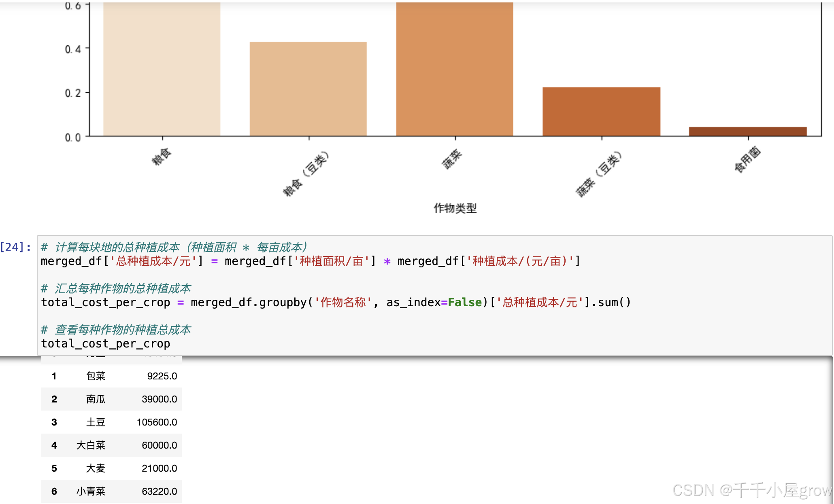
Task: Click the 食用菌 x-axis tick label
Action: (x=748, y=160)
